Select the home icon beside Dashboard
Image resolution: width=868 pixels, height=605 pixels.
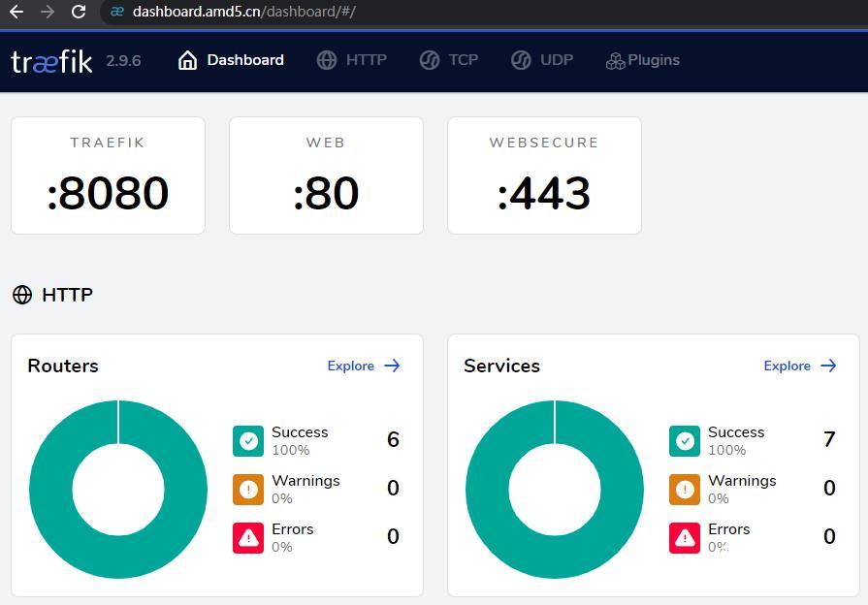pyautogui.click(x=186, y=59)
